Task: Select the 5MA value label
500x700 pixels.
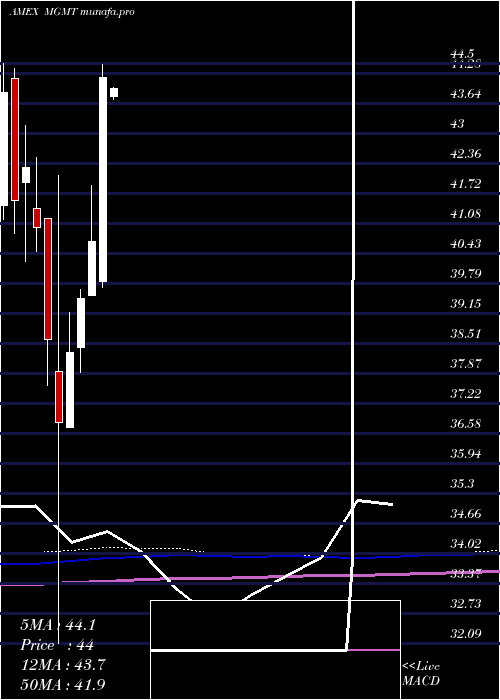Action: (x=58, y=625)
